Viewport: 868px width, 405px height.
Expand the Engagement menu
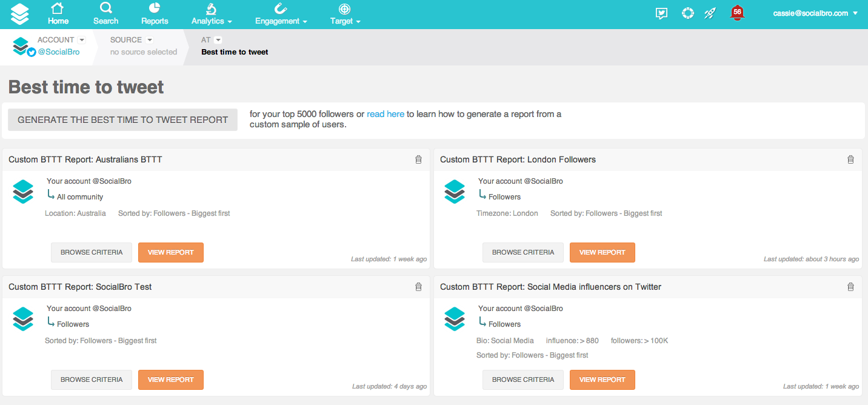(281, 14)
